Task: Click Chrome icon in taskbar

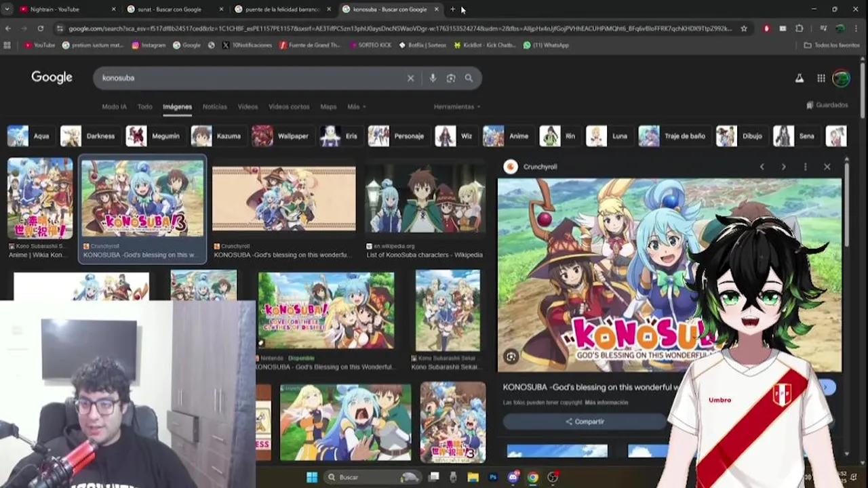Action: coord(533,477)
